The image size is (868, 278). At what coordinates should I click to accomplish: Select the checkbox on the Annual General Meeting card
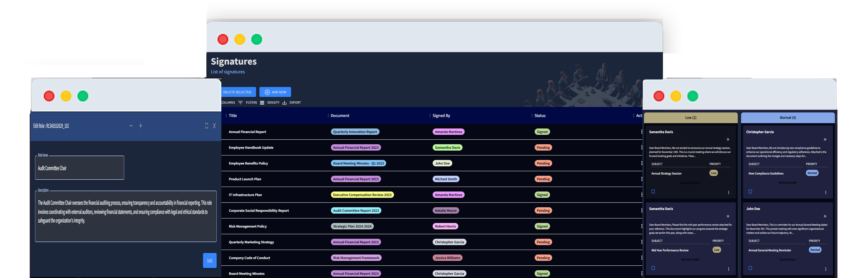750,268
